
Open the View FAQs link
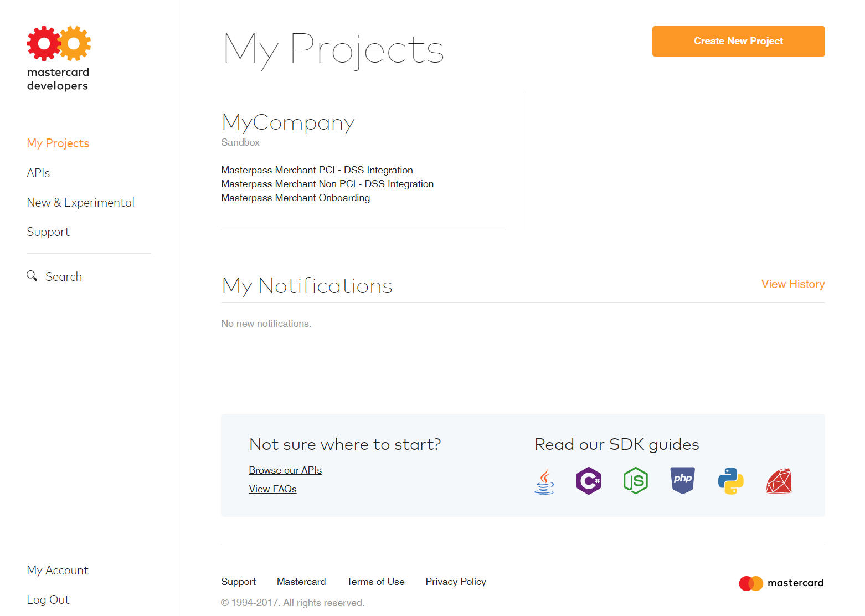click(x=272, y=489)
